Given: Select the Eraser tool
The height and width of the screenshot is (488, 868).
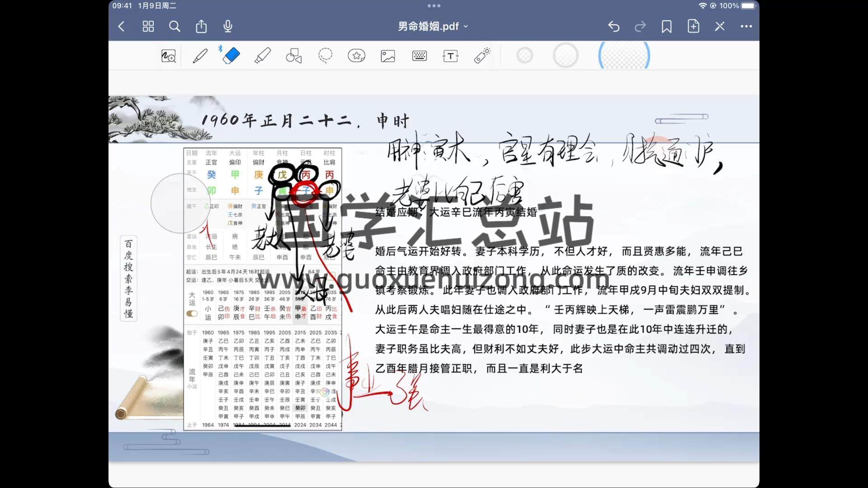Looking at the screenshot, I should pos(231,56).
